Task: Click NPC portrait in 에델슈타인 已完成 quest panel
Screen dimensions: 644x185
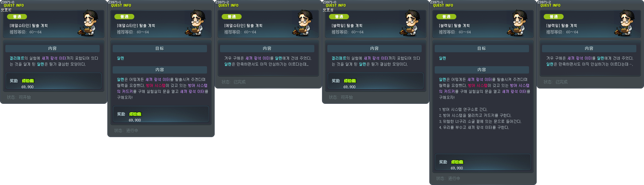Action: (303, 23)
